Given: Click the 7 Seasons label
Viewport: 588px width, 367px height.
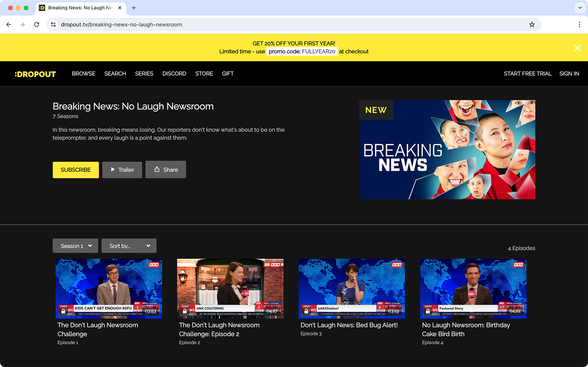Looking at the screenshot, I should pyautogui.click(x=65, y=116).
